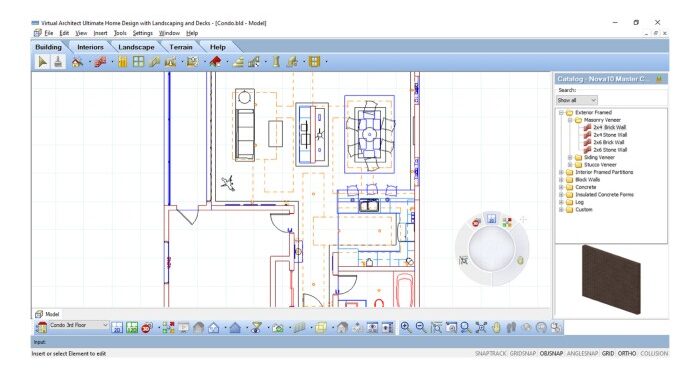Click the view filter hourglass-eye icon
700x375 pixels.
pos(256,328)
